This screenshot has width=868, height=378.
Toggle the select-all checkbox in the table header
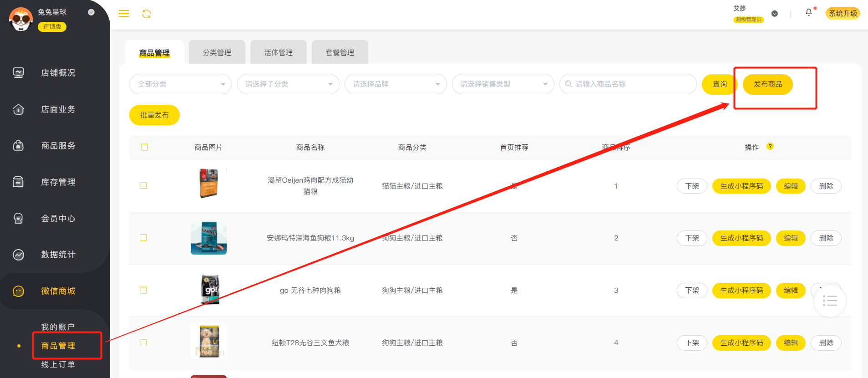coord(145,147)
